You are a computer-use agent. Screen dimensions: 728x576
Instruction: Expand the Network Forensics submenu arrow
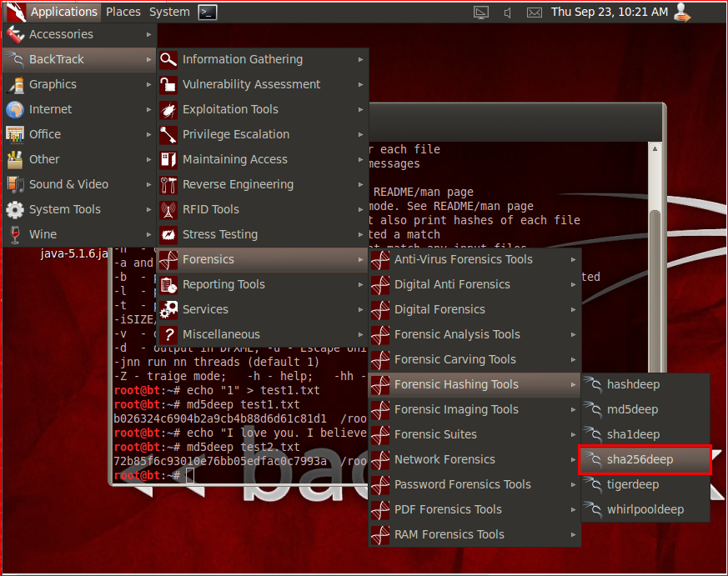pos(574,459)
